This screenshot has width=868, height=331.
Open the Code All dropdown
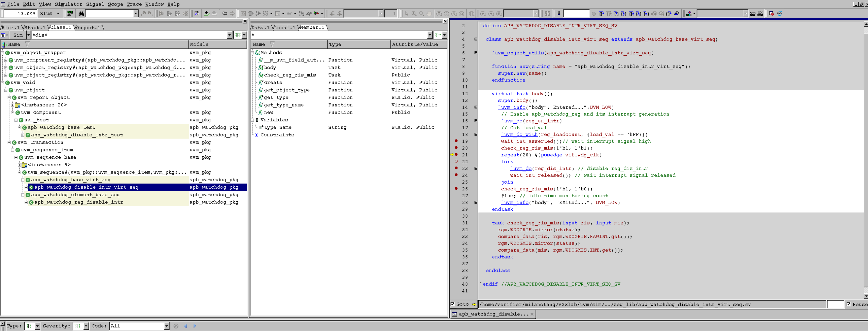point(166,326)
